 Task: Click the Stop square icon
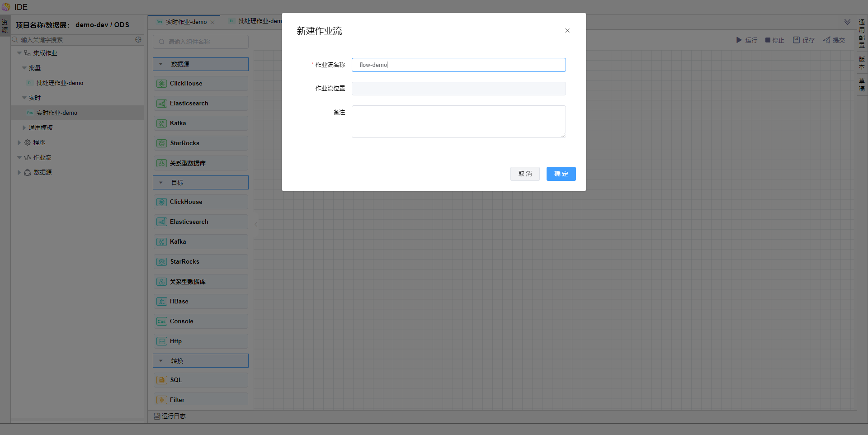(768, 40)
